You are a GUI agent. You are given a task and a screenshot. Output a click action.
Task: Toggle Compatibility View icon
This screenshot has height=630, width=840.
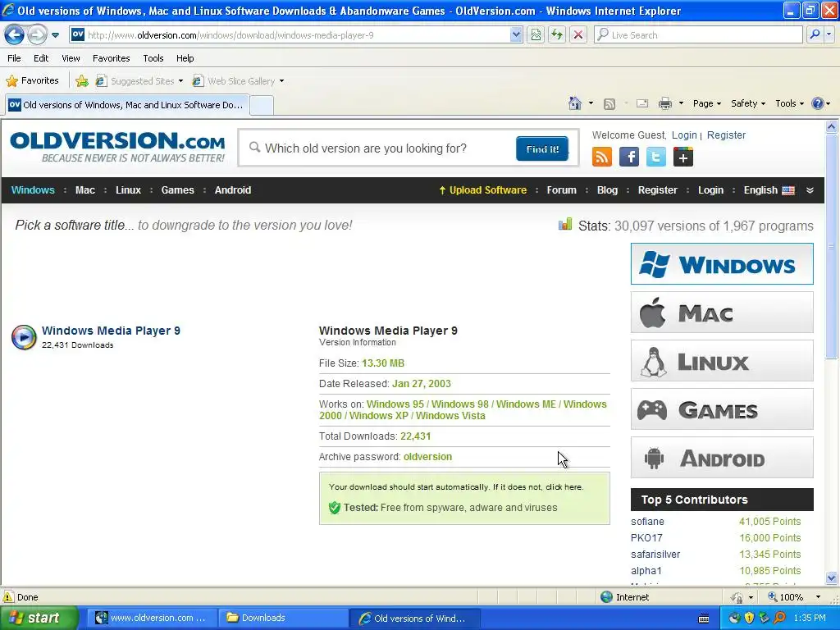click(536, 35)
